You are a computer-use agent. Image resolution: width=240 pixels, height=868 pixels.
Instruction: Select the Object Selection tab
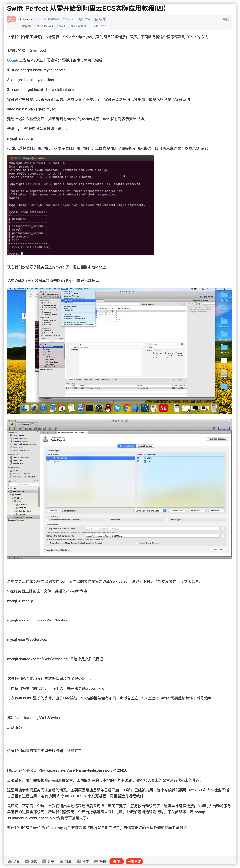pos(127,446)
